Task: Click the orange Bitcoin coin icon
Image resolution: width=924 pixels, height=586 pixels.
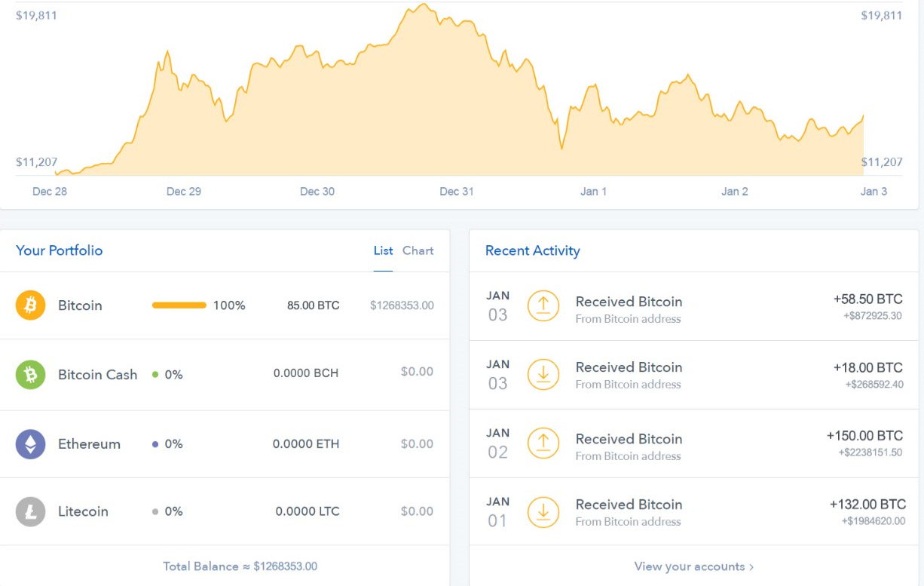Action: (x=31, y=305)
